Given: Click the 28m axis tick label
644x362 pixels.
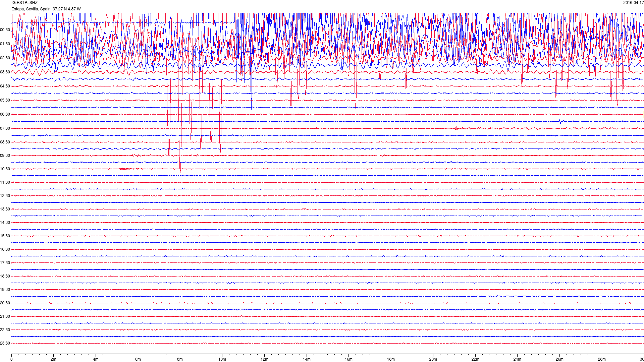Looking at the screenshot, I should point(602,359).
